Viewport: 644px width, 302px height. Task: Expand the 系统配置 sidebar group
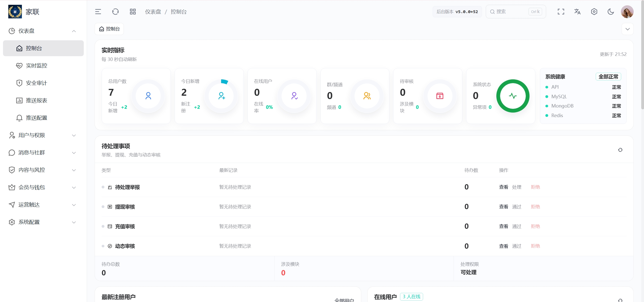(x=43, y=222)
